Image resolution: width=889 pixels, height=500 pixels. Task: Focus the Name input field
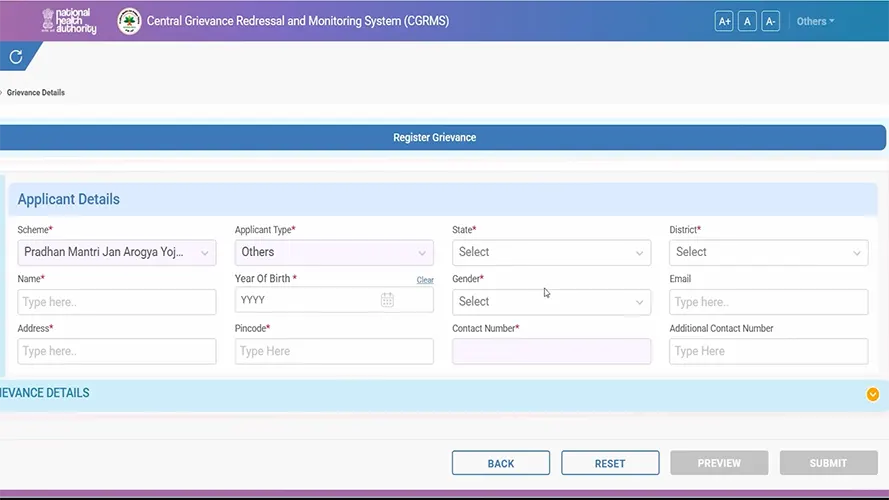click(117, 302)
